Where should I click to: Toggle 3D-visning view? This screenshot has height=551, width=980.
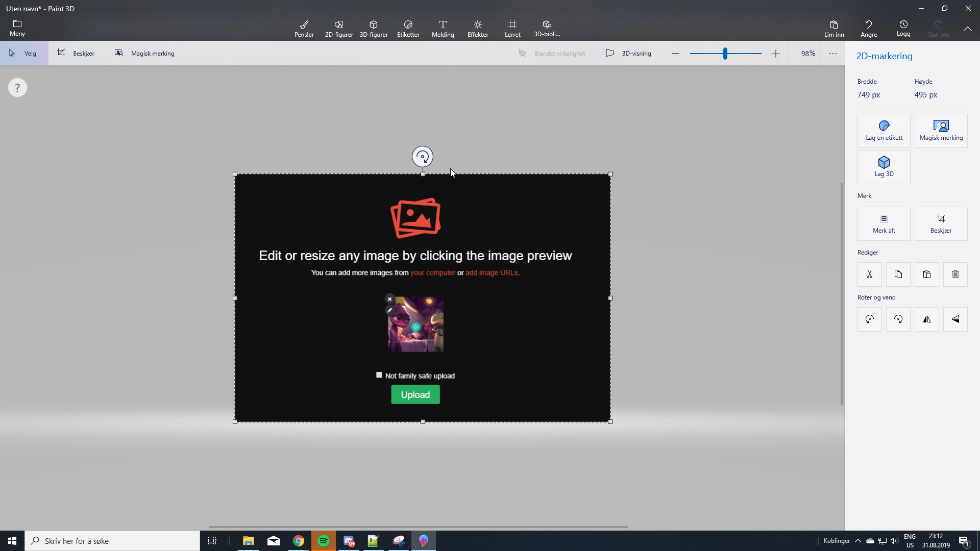(628, 53)
